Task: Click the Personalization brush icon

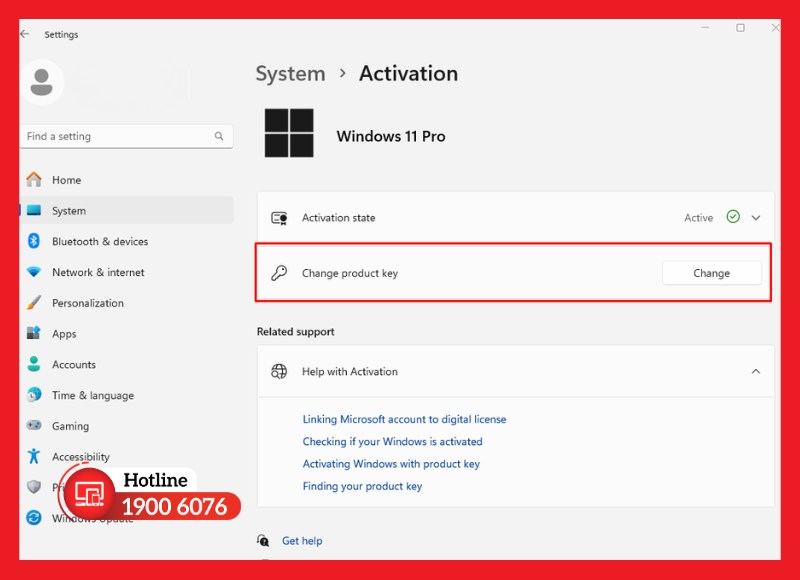Action: click(x=34, y=302)
